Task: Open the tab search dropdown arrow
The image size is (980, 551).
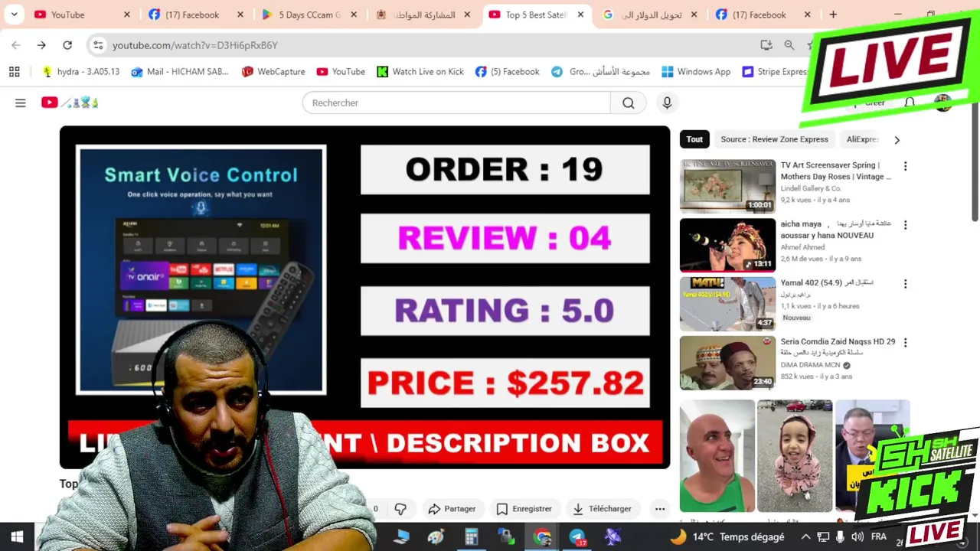Action: click(x=14, y=15)
